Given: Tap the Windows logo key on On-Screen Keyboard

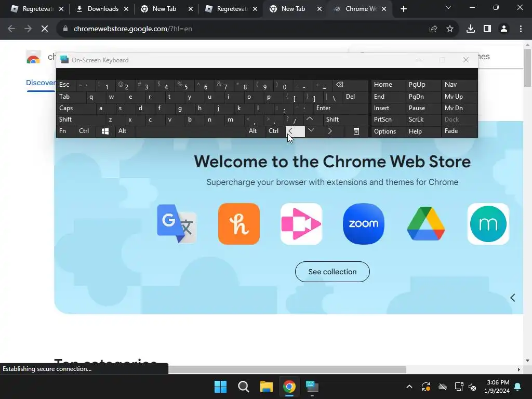Looking at the screenshot, I should [x=105, y=131].
